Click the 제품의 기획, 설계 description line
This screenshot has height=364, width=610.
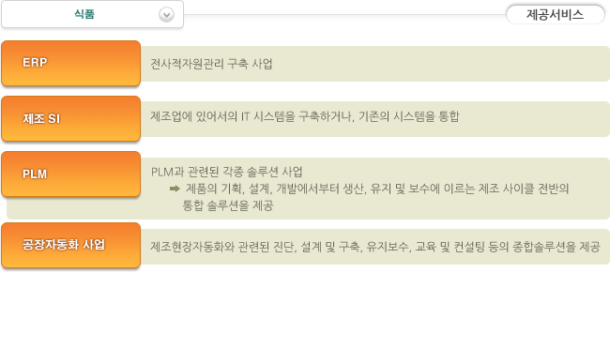pos(377,189)
